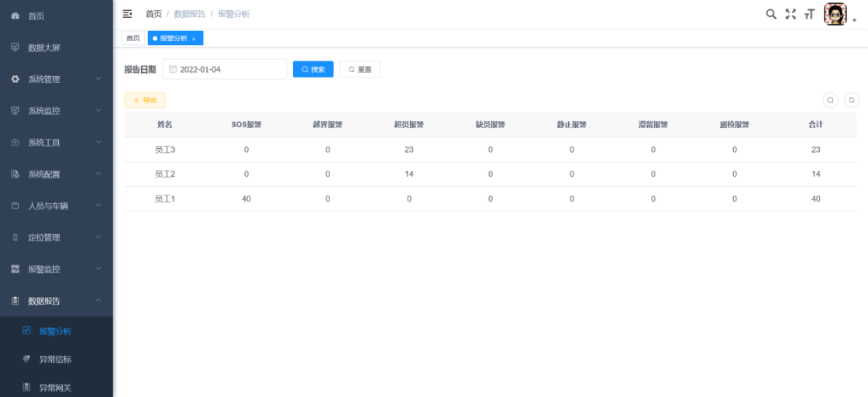Viewport: 868px width, 397px height.
Task: Refresh the table with round refresh icon
Action: click(x=851, y=100)
